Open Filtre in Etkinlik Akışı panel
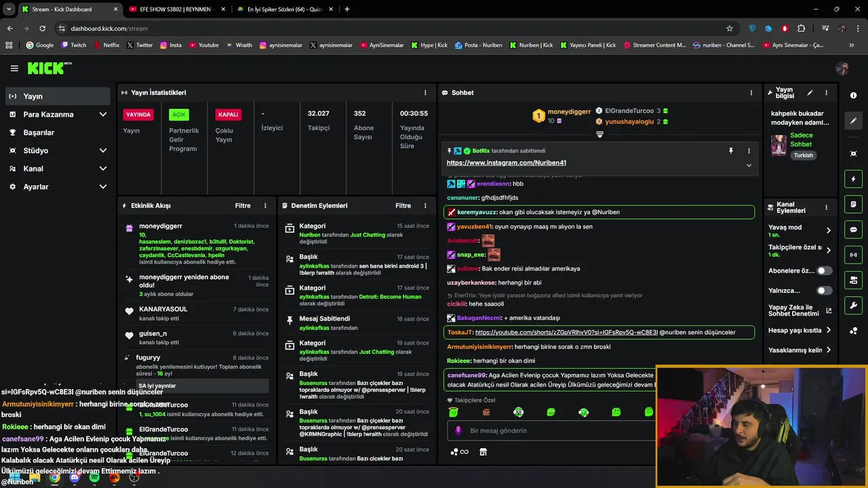This screenshot has width=868, height=488. [x=243, y=205]
